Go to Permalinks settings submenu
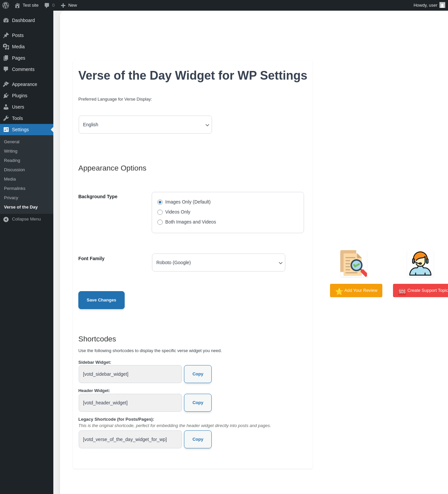448x494 pixels. click(x=15, y=189)
